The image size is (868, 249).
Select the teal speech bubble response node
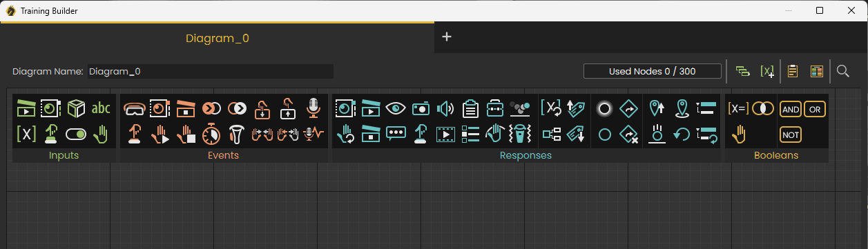(395, 134)
